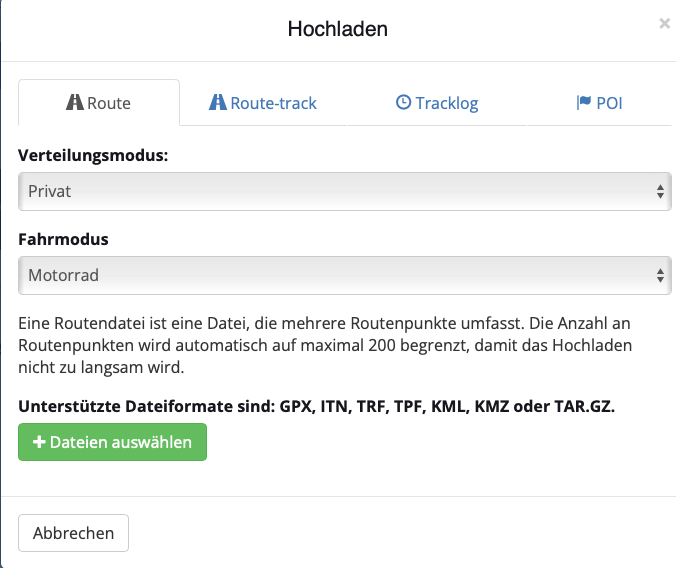Click the plus icon on the green button
This screenshot has width=676, height=568.
40,442
